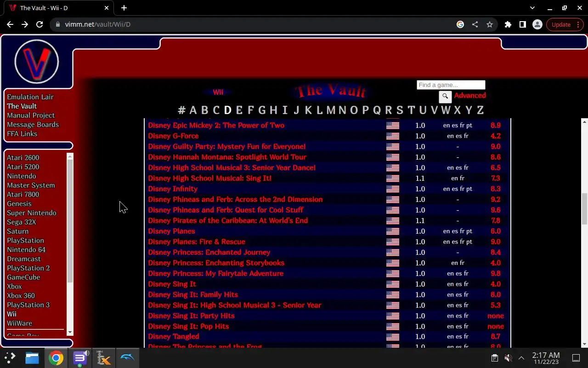The width and height of the screenshot is (588, 368).
Task: Jump to letter W in alphabet bar
Action: [446, 110]
